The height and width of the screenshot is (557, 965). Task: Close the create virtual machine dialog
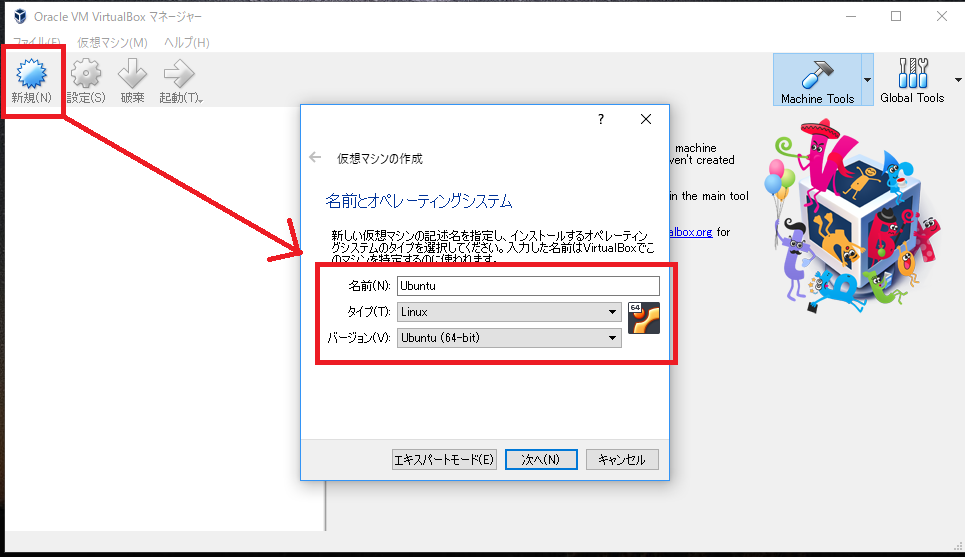pos(646,119)
